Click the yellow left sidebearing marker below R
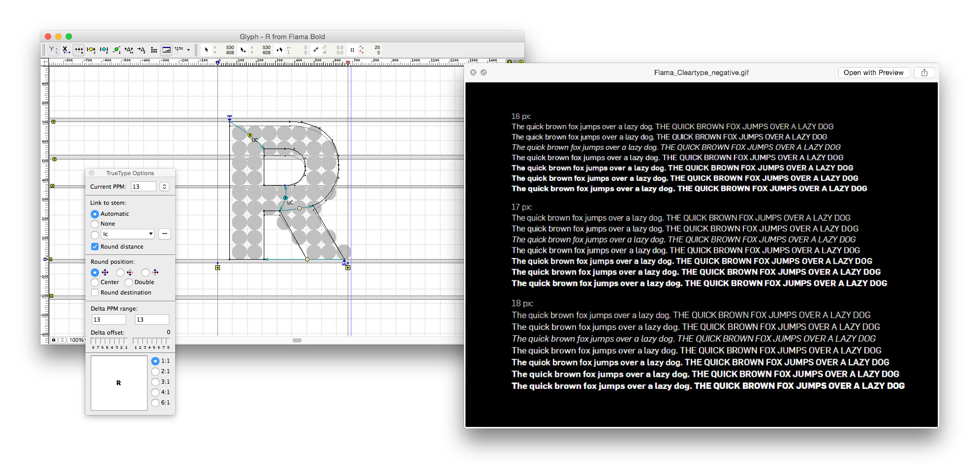The width and height of the screenshot is (980, 466). (217, 267)
